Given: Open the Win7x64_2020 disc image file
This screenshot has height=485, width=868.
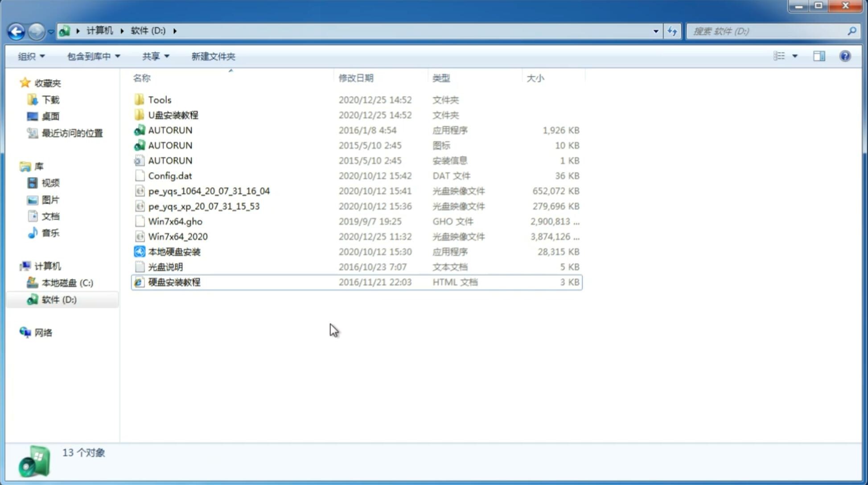Looking at the screenshot, I should point(177,237).
